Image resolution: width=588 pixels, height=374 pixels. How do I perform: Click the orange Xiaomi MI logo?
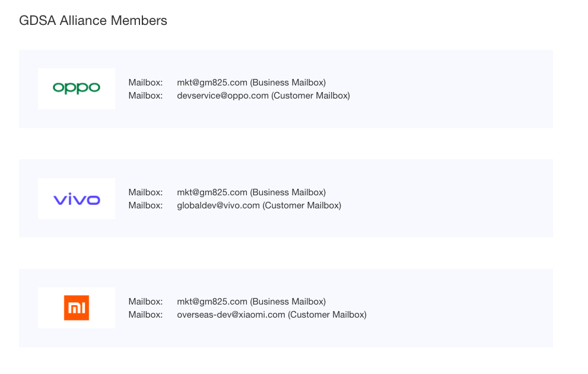click(77, 308)
